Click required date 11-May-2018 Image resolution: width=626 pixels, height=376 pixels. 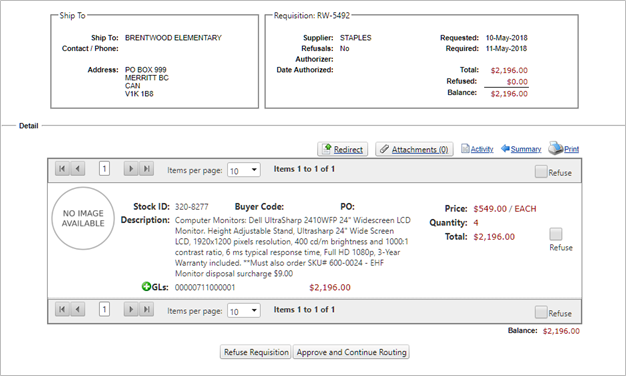[506, 49]
